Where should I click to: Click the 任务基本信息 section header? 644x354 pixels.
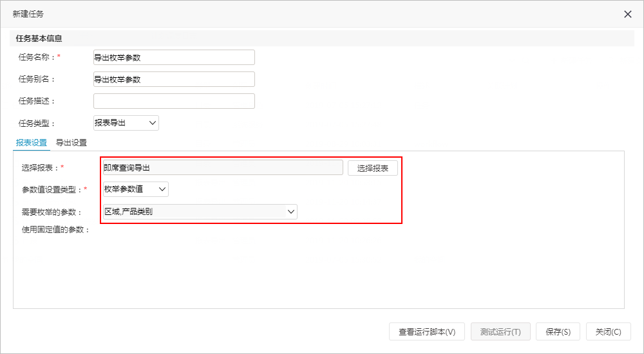39,39
